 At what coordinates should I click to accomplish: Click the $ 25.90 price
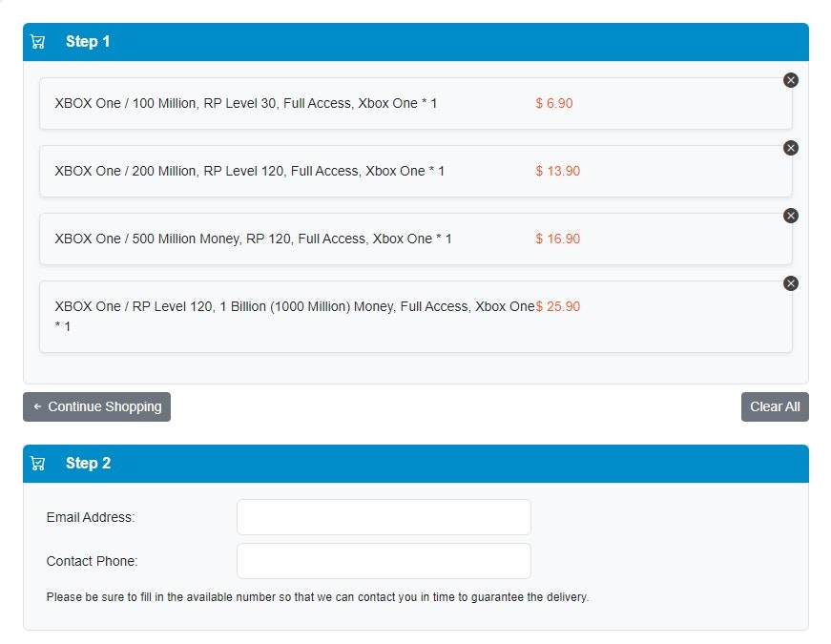tap(557, 306)
